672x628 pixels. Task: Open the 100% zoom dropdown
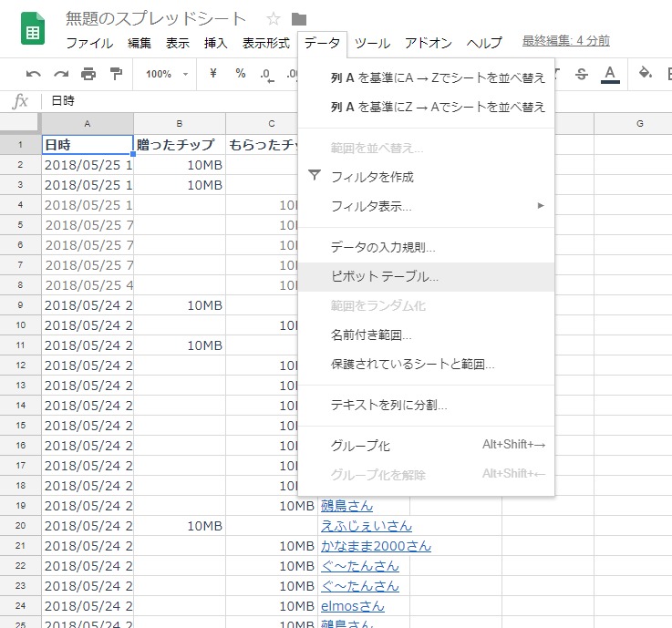pos(167,74)
